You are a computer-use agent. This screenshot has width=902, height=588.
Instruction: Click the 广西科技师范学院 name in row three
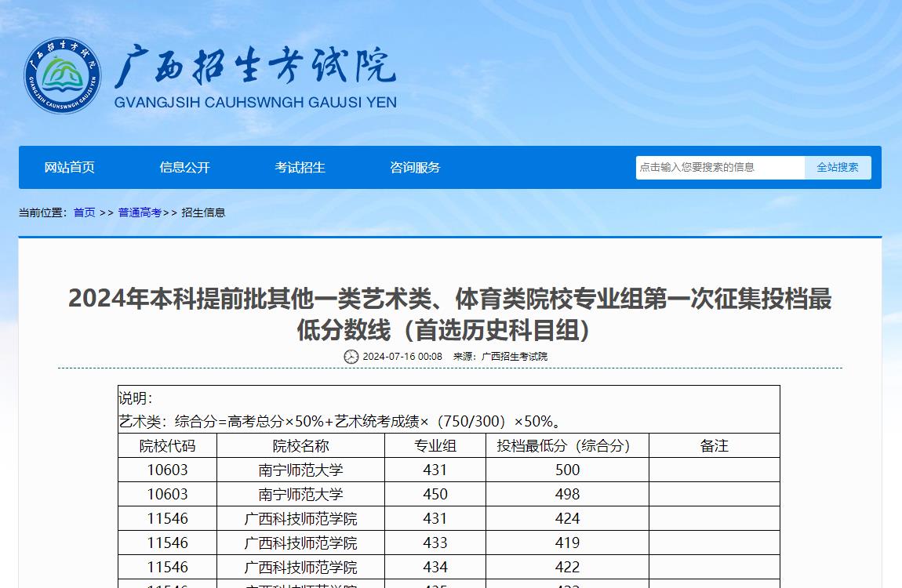tap(302, 518)
